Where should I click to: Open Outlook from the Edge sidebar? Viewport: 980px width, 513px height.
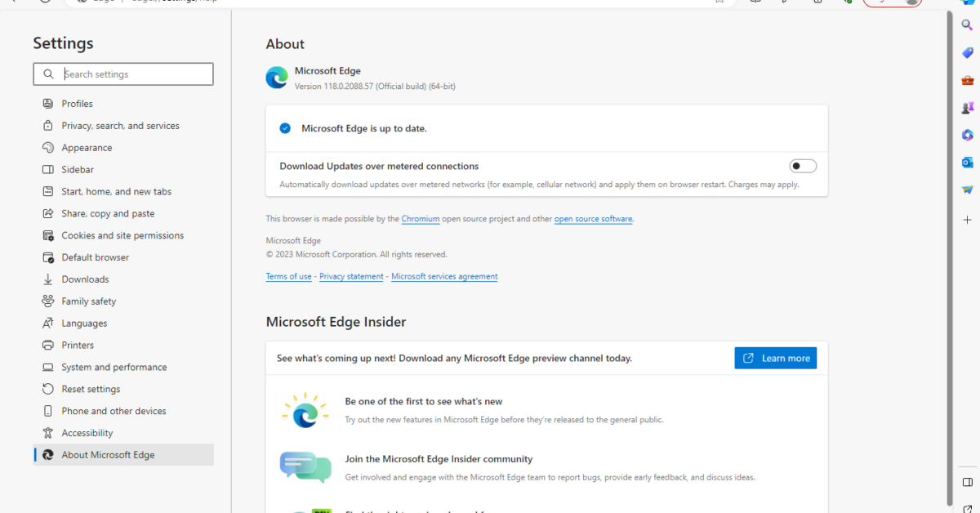coord(967,162)
